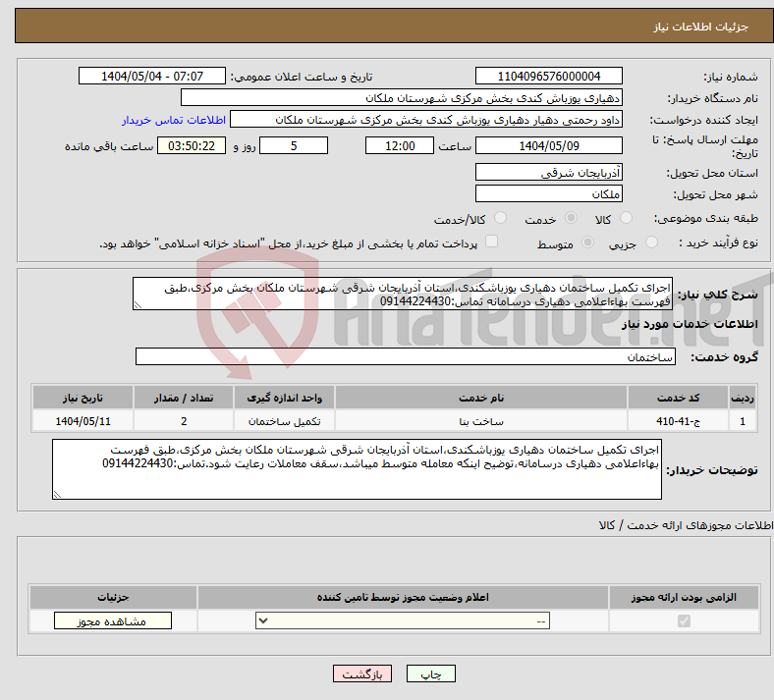Click the delivery province field آذربایجان شرقی
Viewport: 774px width, 700px height.
point(548,172)
